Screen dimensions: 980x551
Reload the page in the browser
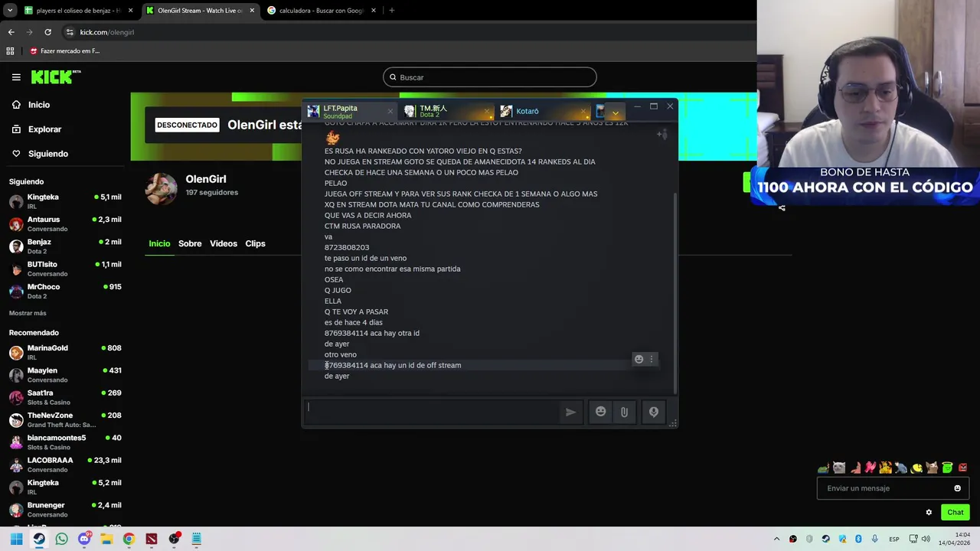47,32
